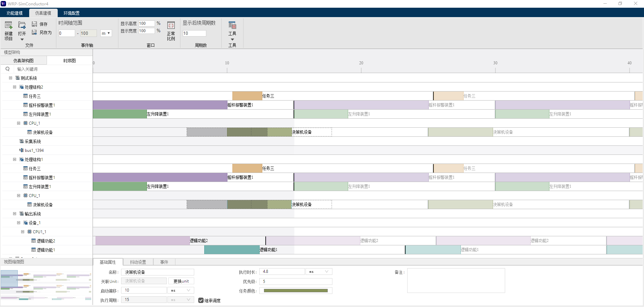This screenshot has height=307, width=644.
Task: Click the 另存为 save-as icon
Action: [35, 33]
